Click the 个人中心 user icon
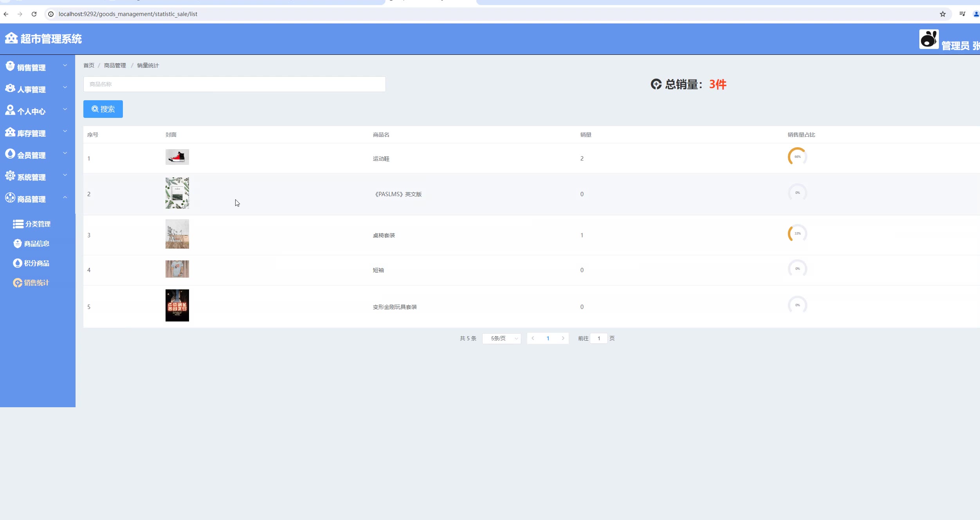Viewport: 980px width, 520px height. [10, 110]
